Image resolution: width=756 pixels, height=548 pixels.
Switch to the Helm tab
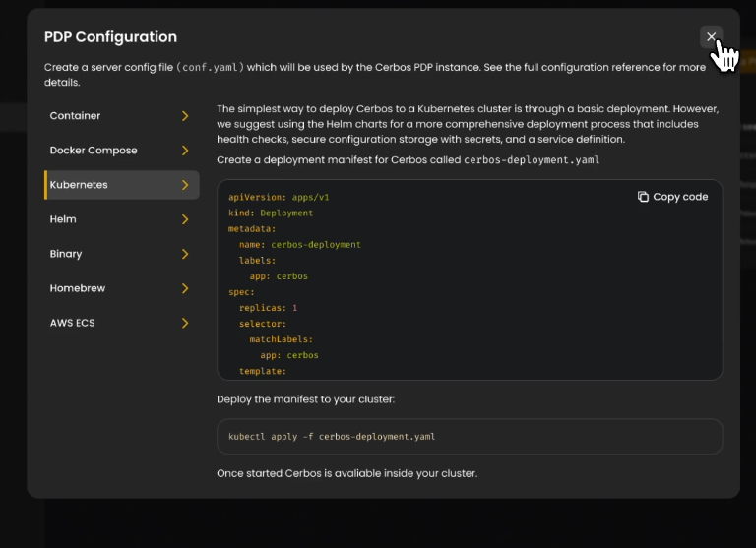(x=121, y=219)
